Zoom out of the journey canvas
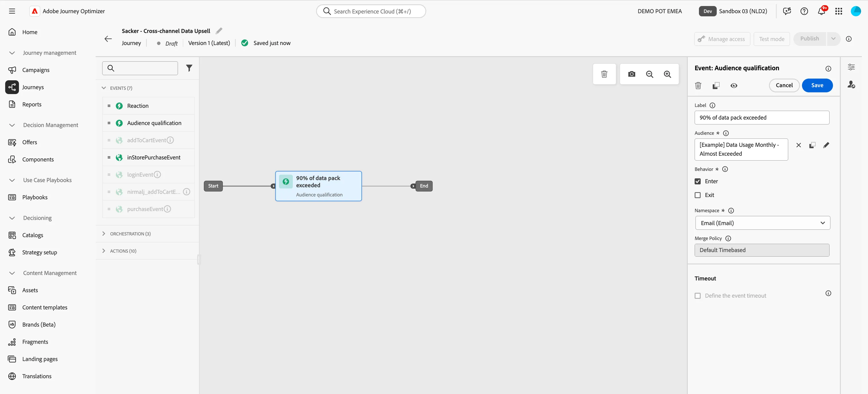This screenshot has width=868, height=394. click(x=650, y=74)
